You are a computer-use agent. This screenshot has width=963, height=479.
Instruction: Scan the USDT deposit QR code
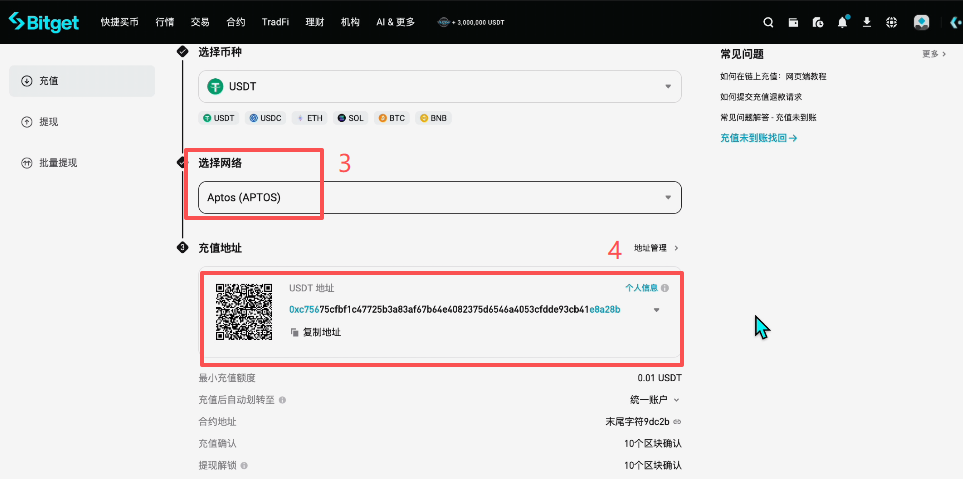244,311
